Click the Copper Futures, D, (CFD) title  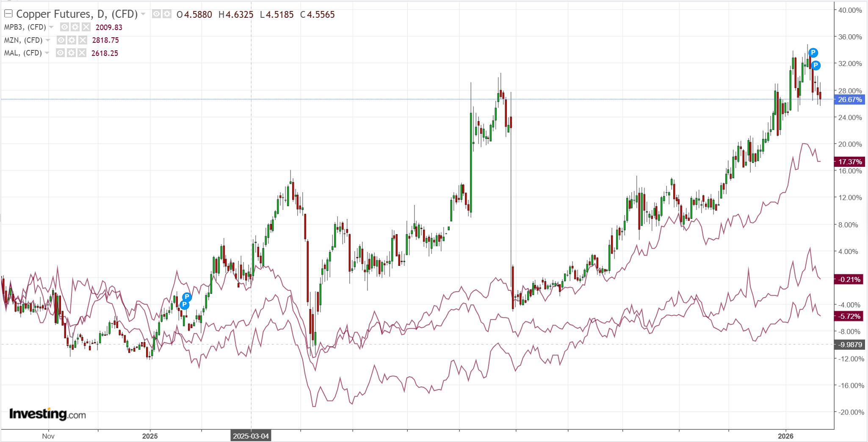pos(77,14)
